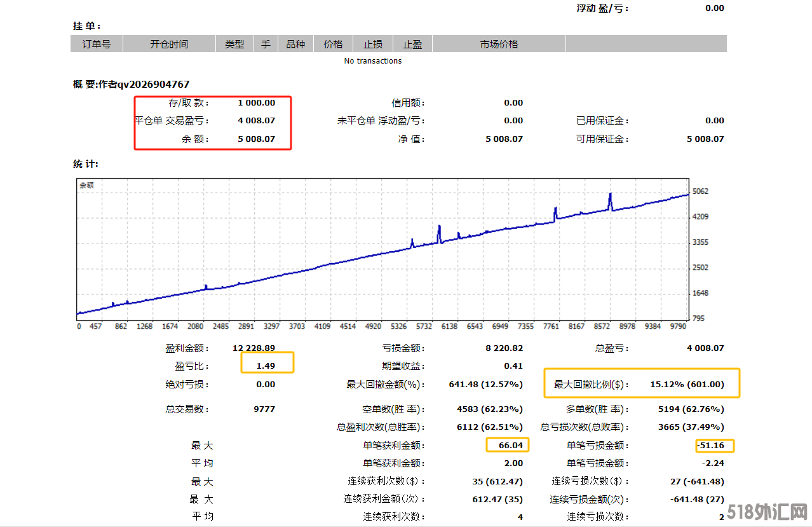Click the 'No transactions' text

[373, 61]
